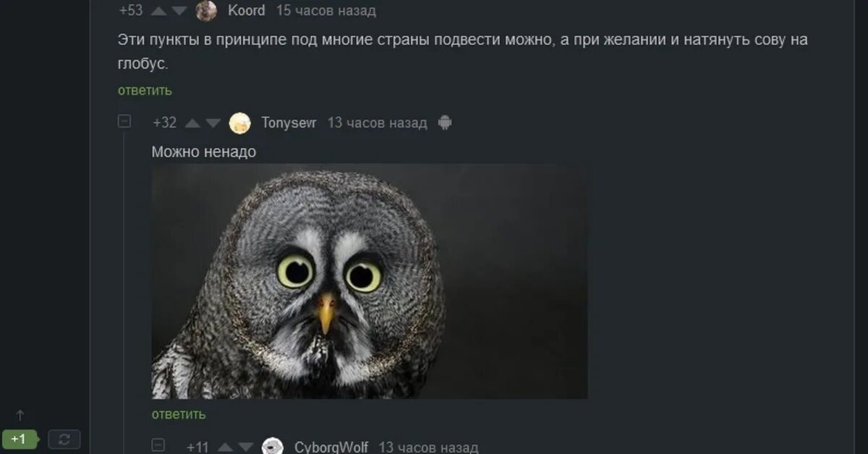Click the green +1 new comments button
The height and width of the screenshot is (454, 868).
[x=19, y=439]
